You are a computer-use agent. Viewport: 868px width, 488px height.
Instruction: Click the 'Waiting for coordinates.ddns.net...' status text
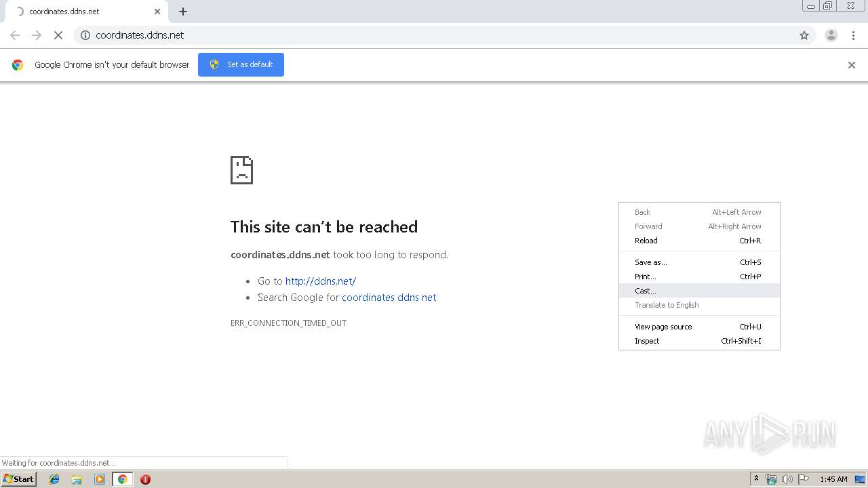point(58,463)
